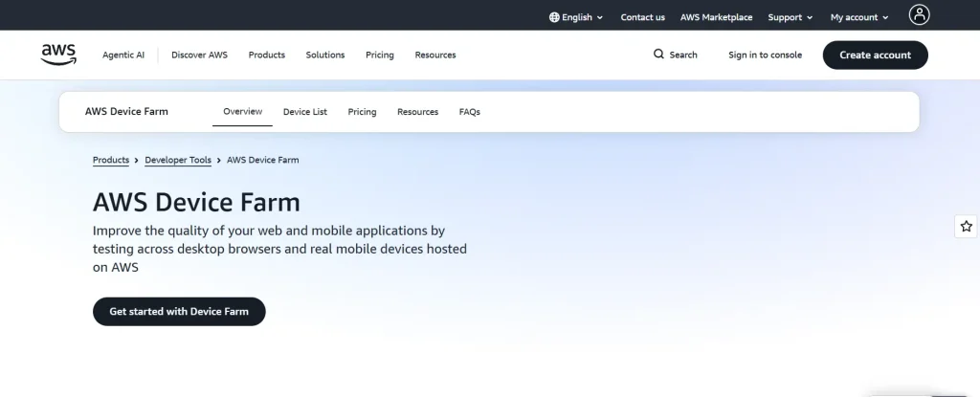Screen dimensions: 980x397
Task: Click the globe language icon
Action: tap(554, 17)
